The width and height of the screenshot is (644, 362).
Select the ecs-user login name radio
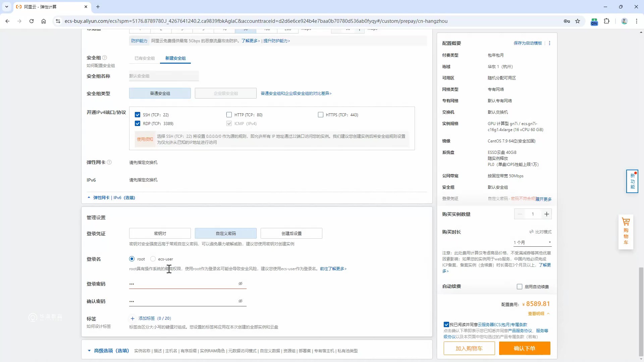point(153,259)
